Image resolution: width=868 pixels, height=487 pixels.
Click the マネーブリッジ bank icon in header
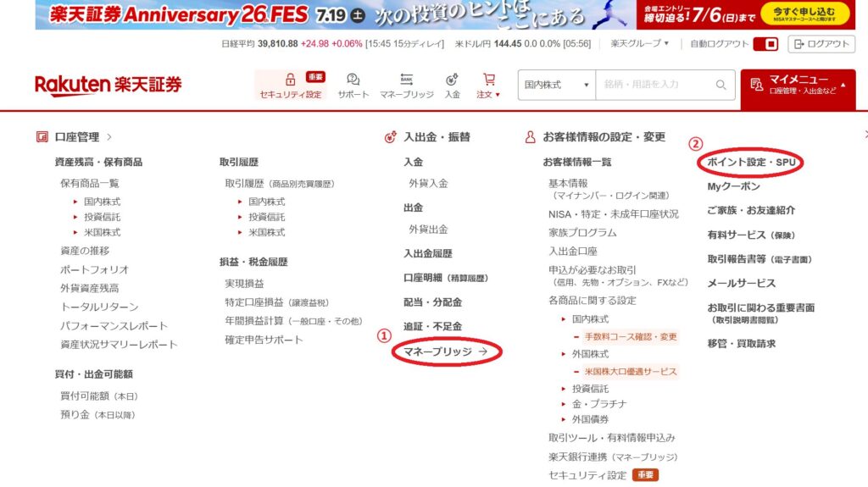(x=406, y=79)
